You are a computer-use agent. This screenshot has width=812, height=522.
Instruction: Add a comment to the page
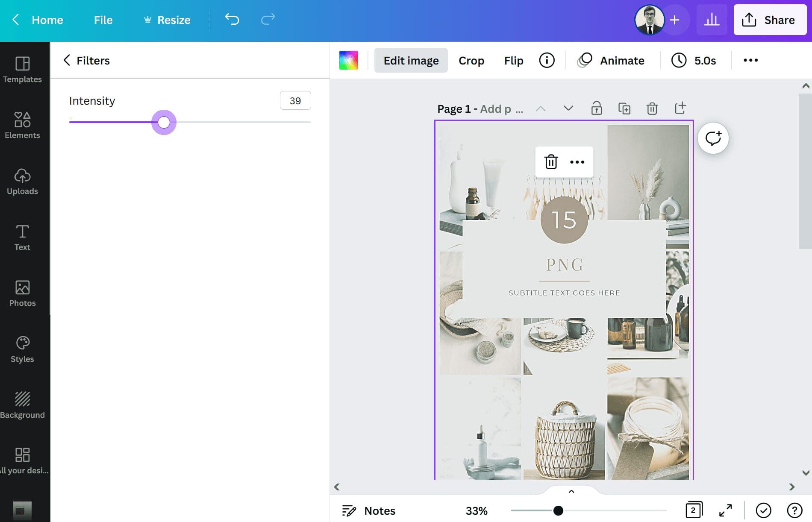click(712, 138)
